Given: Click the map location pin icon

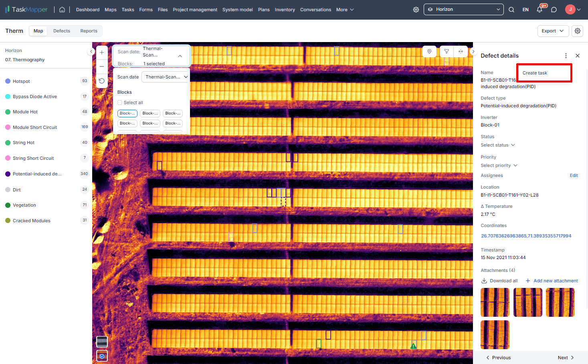Looking at the screenshot, I should click(429, 52).
